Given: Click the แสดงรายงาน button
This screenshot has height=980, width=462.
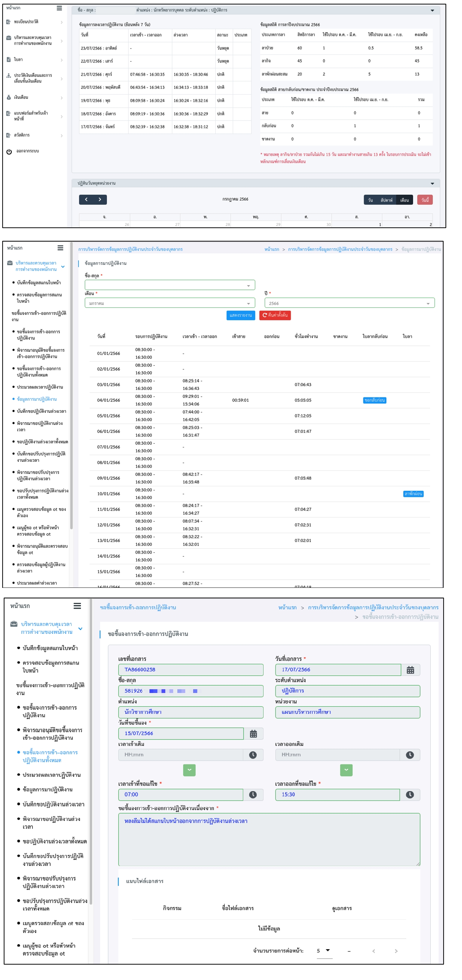Looking at the screenshot, I should tap(241, 315).
